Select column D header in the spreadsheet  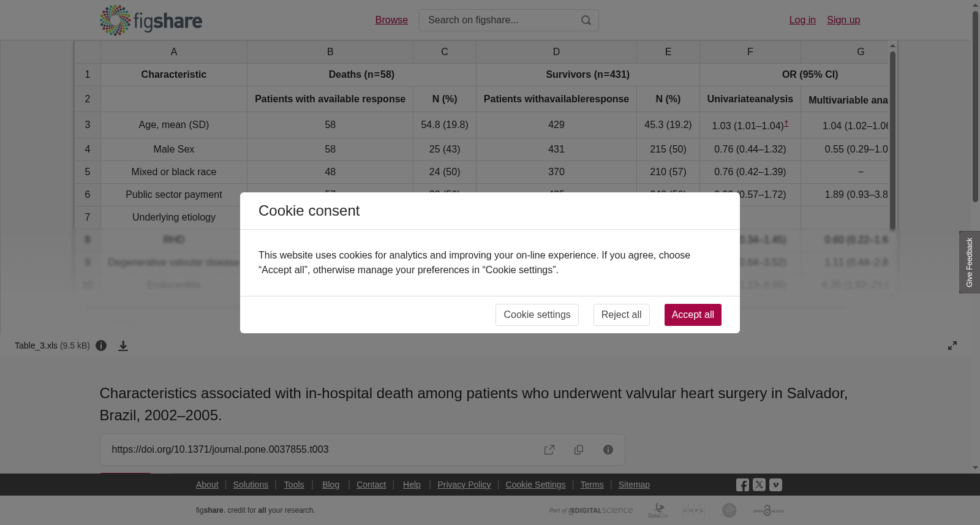(x=556, y=52)
